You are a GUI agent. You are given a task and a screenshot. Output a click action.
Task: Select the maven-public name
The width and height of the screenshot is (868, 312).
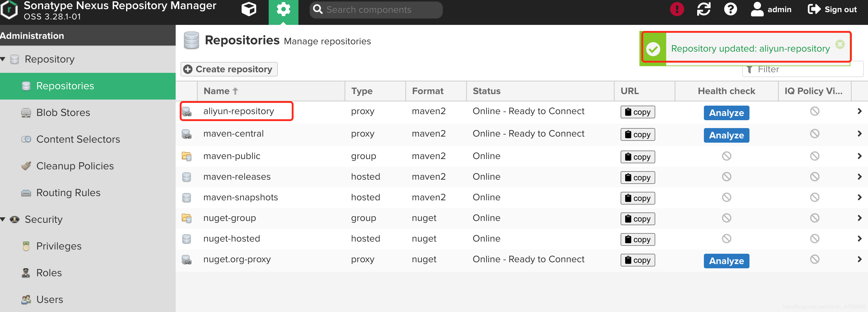pyautogui.click(x=232, y=156)
